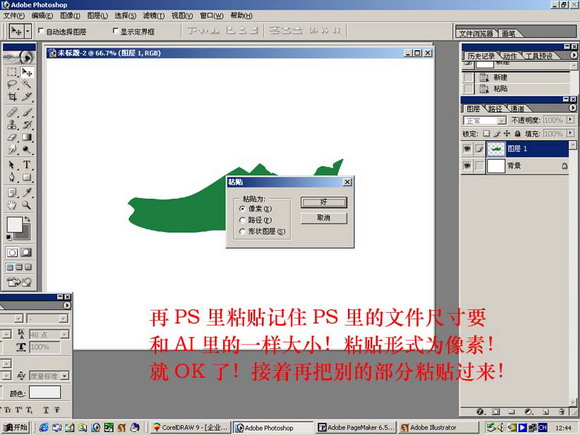Select the Crop tool
Viewport: 580px width, 435px height.
tap(12, 97)
